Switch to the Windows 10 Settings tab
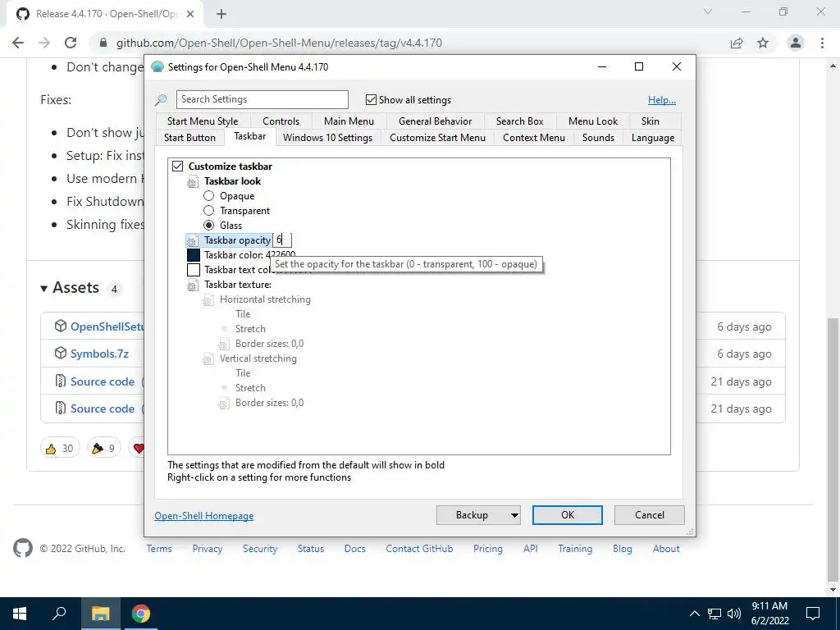 click(x=328, y=138)
